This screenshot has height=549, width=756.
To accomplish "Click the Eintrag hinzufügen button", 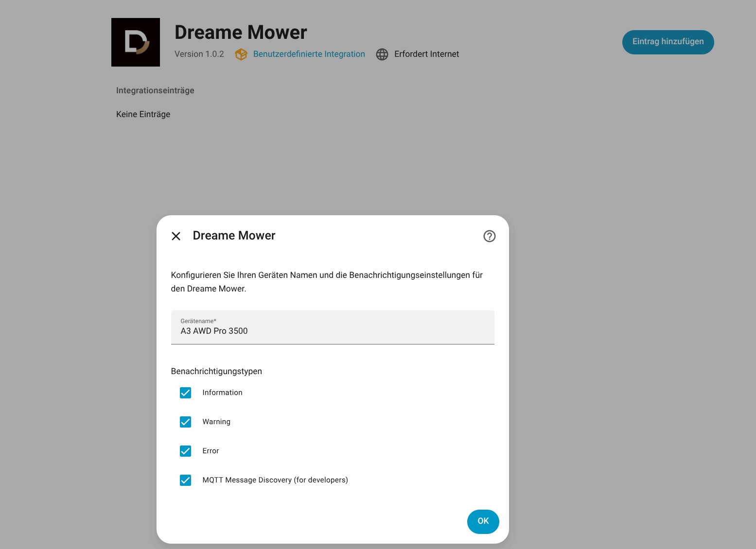I will (x=668, y=42).
